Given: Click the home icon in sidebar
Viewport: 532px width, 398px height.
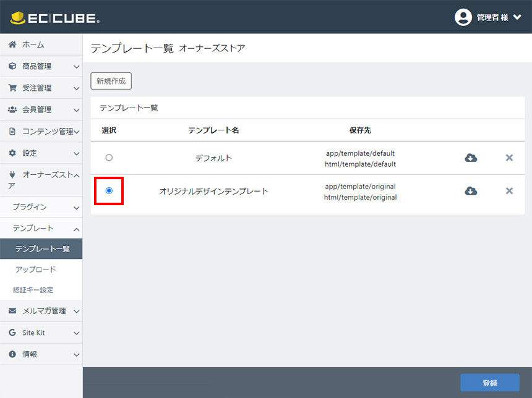Looking at the screenshot, I should tap(12, 44).
